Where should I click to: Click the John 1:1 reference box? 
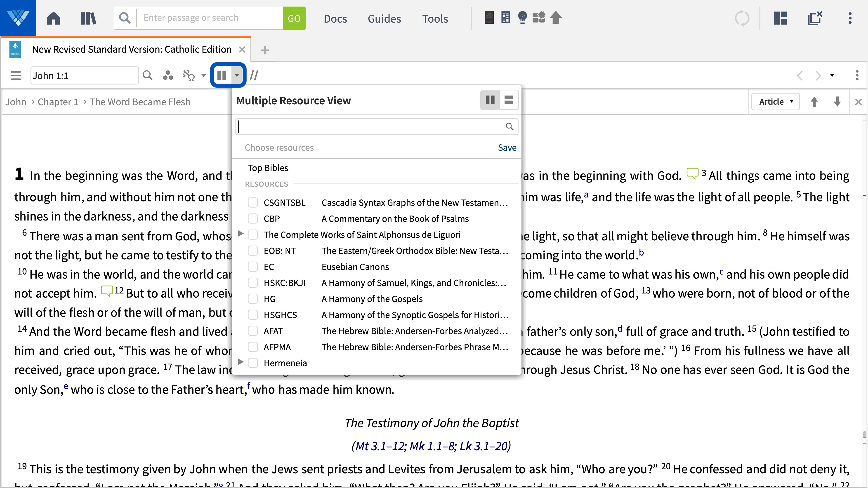pyautogui.click(x=84, y=75)
